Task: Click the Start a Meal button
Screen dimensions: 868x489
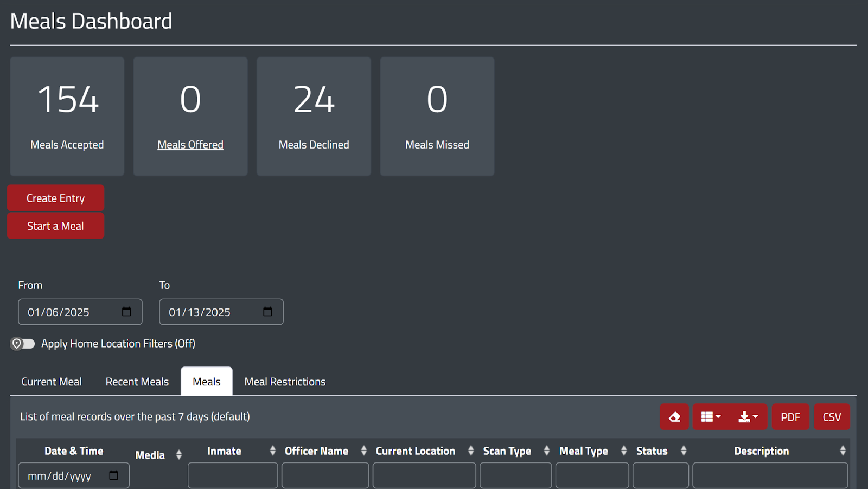Action: pos(55,226)
